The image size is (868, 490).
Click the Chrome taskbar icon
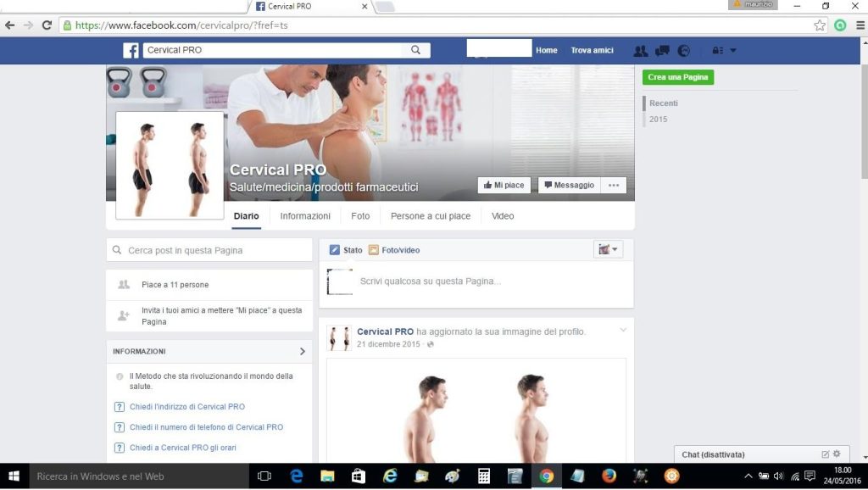547,476
